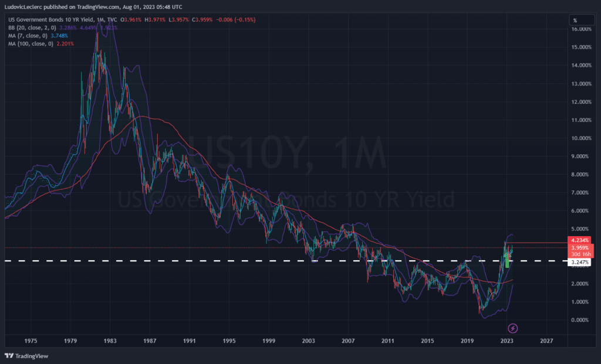Click the purple lightning bolt event icon
601x364 pixels.
pyautogui.click(x=512, y=328)
